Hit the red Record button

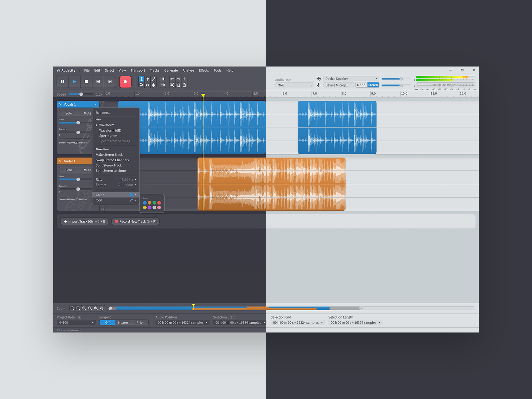(125, 81)
